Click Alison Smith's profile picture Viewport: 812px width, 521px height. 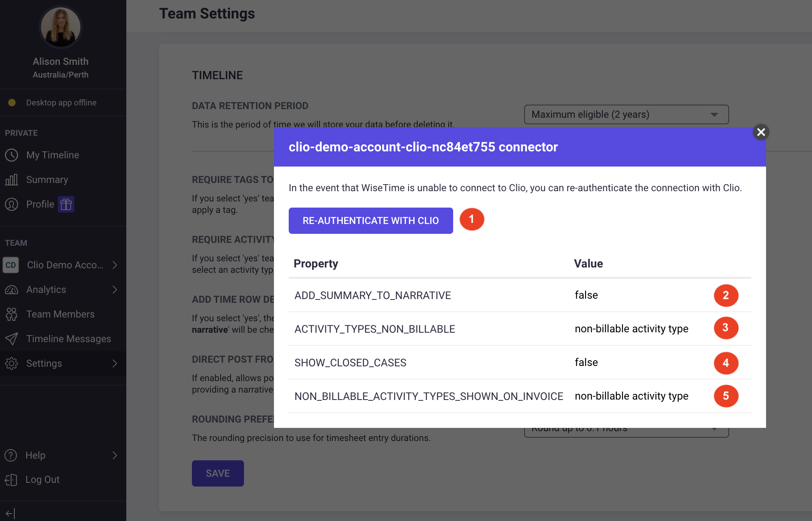coord(60,27)
